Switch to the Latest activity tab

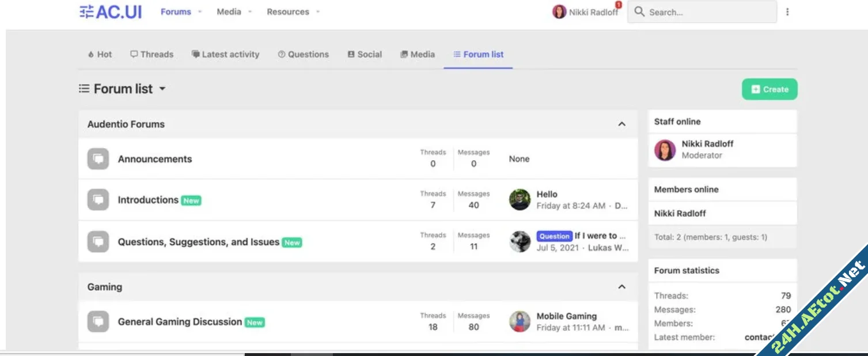[x=225, y=54]
